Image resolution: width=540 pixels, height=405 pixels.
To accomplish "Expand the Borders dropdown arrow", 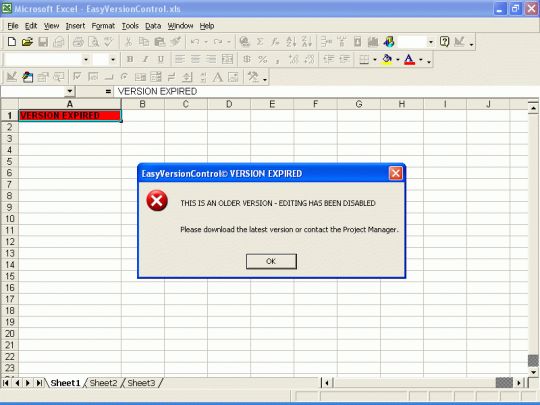I will [375, 60].
